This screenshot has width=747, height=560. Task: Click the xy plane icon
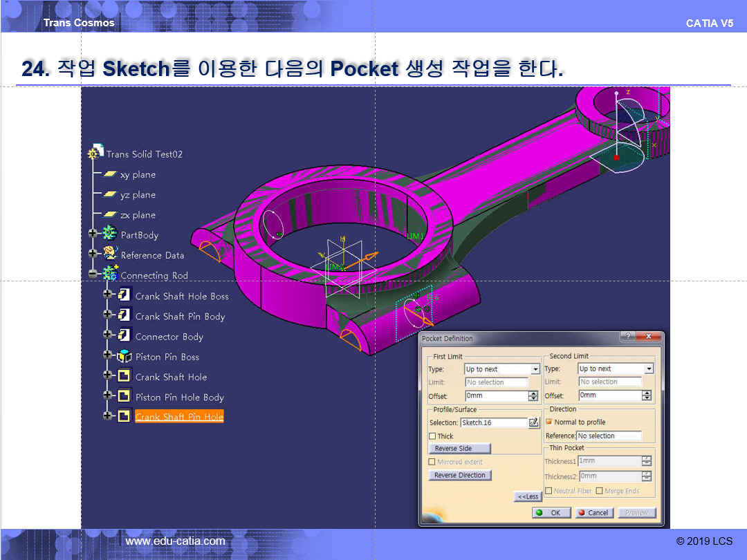click(110, 174)
